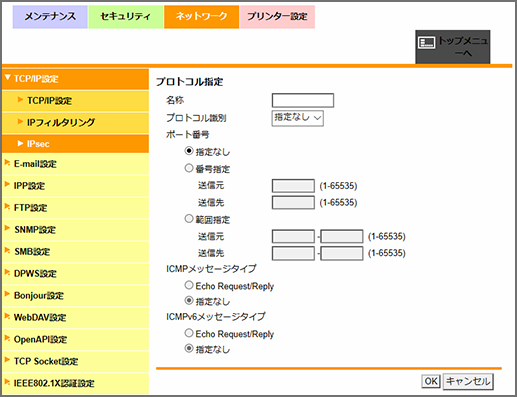Select ポート番号 指定なし radio button
The width and height of the screenshot is (517, 397).
coord(189,151)
